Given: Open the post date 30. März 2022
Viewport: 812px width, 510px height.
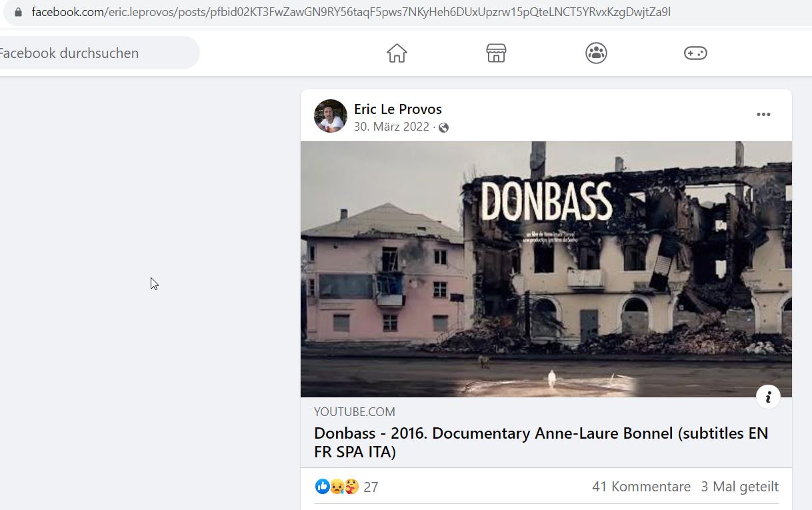Looking at the screenshot, I should tap(391, 127).
